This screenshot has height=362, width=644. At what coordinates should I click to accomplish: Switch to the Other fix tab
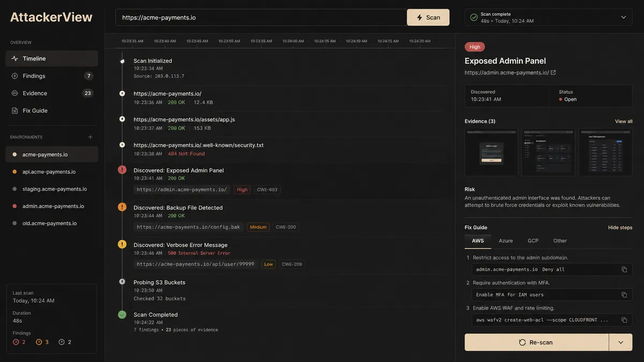pyautogui.click(x=560, y=241)
